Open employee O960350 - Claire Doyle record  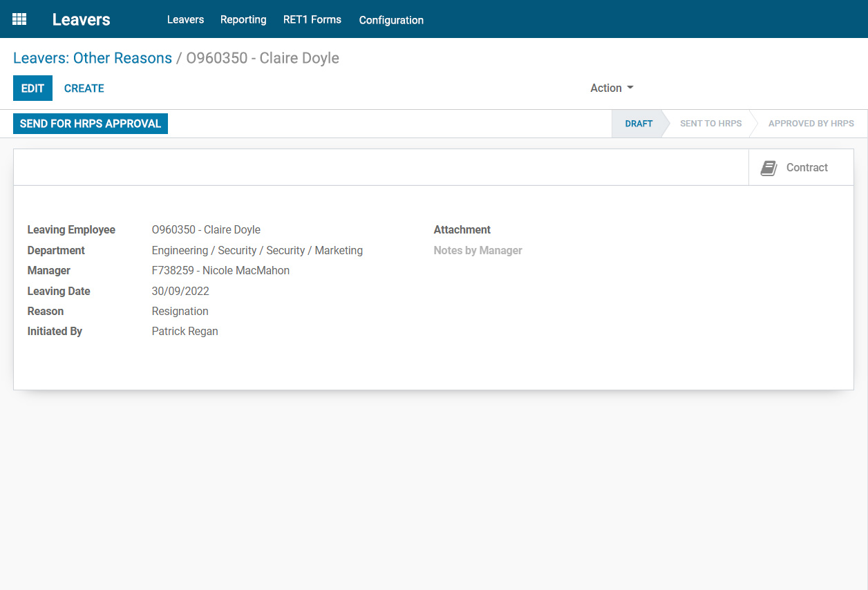coord(206,229)
